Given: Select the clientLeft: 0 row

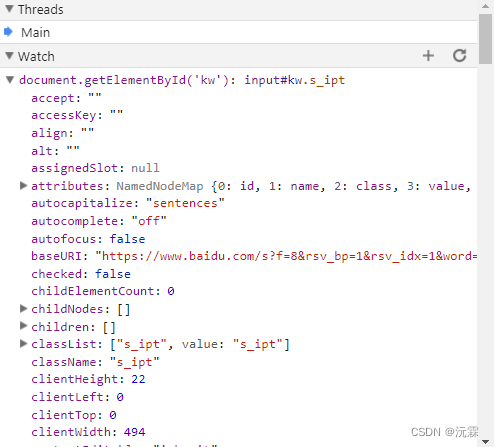Looking at the screenshot, I should [x=77, y=397].
